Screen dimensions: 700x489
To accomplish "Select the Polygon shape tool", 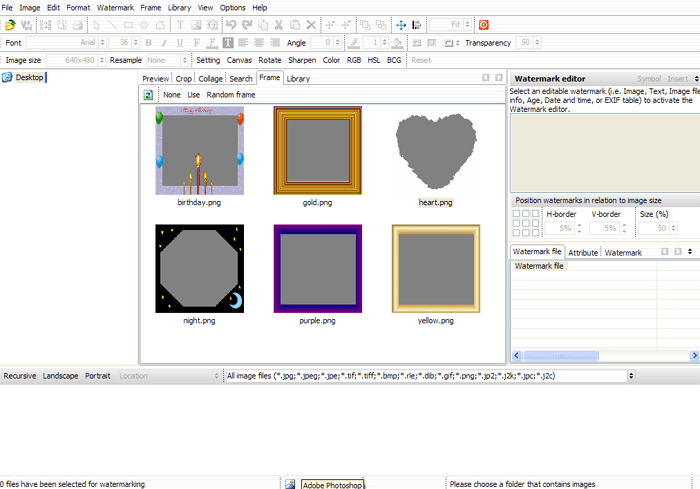I will coord(160,25).
